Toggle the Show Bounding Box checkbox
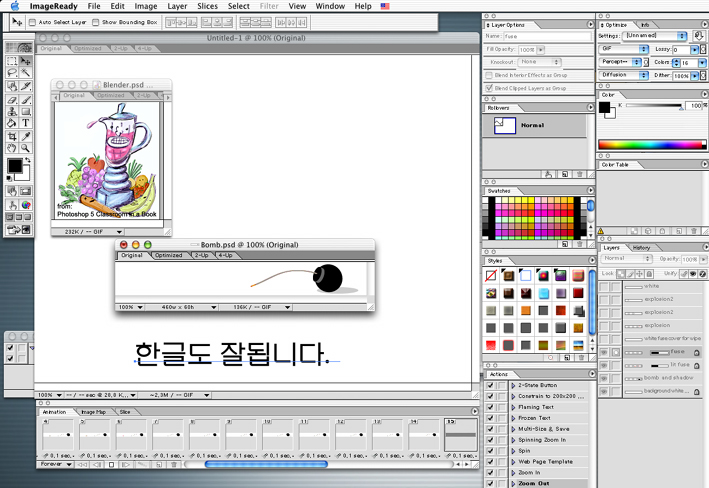The image size is (709, 488). click(97, 22)
